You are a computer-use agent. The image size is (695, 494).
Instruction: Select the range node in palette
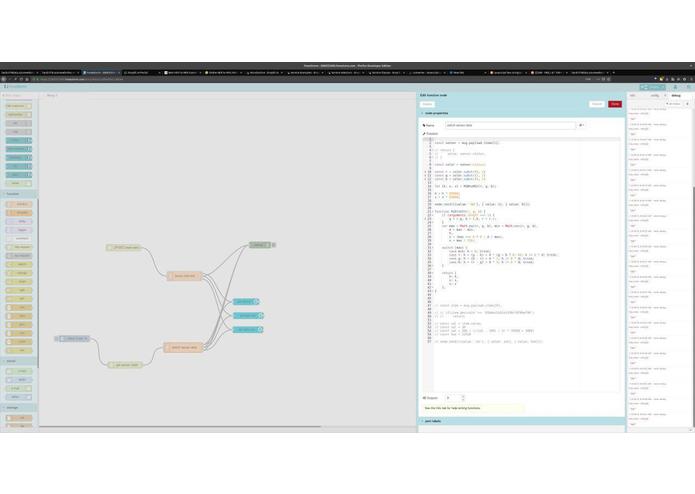coord(19,282)
